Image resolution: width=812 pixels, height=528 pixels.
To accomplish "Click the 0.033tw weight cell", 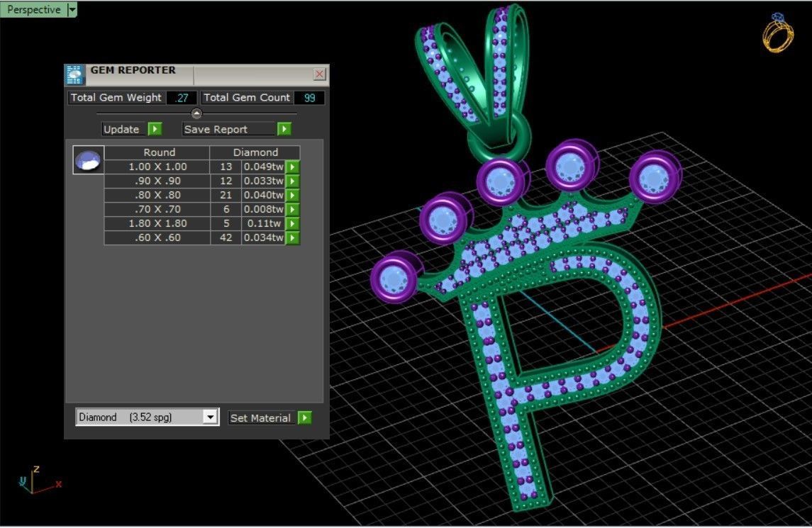I will (264, 181).
